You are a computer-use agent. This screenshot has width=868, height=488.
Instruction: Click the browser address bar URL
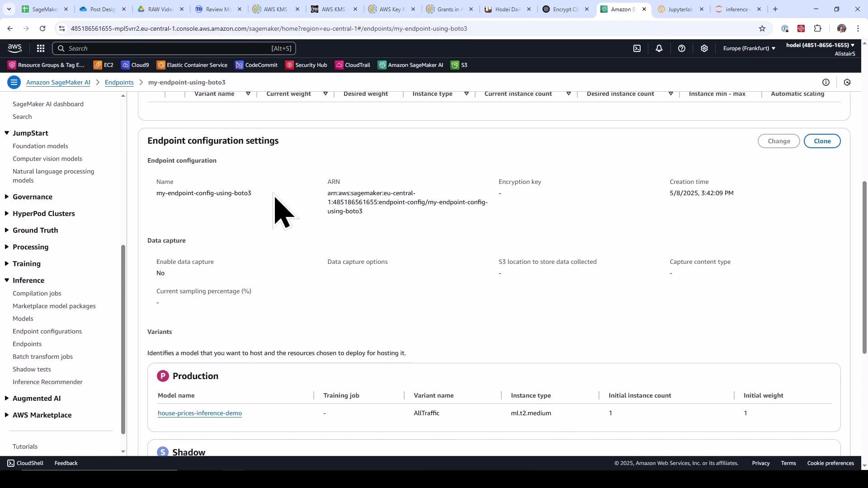269,28
